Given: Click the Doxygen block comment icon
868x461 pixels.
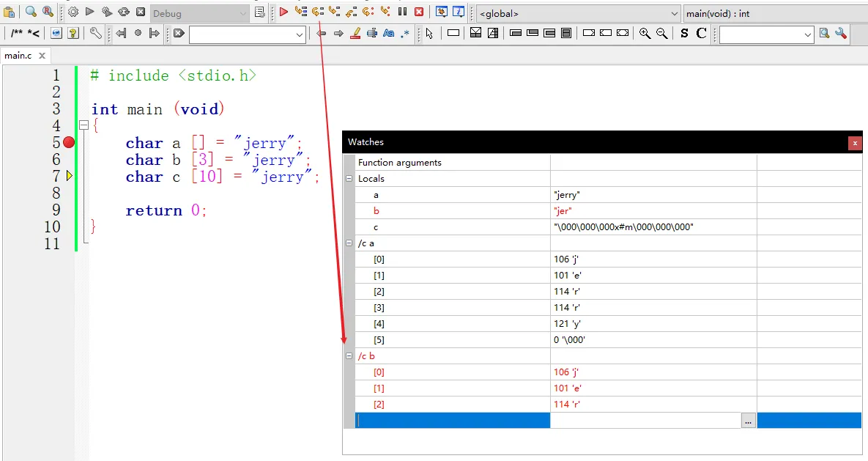Looking at the screenshot, I should pyautogui.click(x=17, y=33).
